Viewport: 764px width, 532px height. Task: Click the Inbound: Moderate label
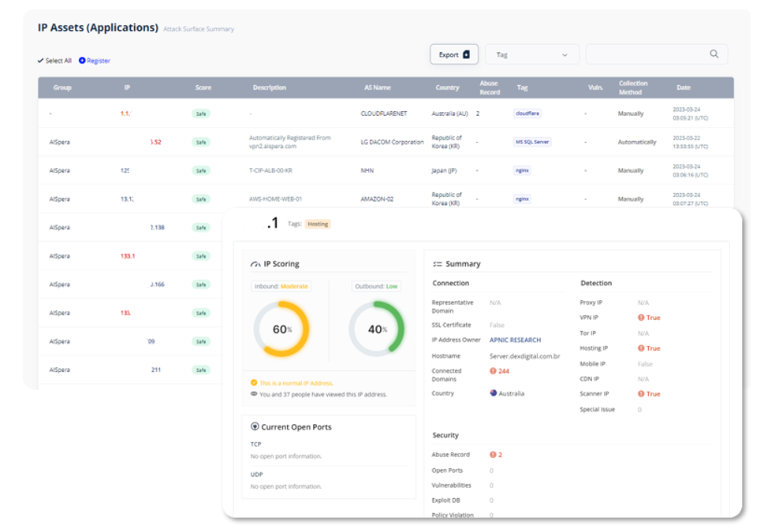click(x=281, y=286)
